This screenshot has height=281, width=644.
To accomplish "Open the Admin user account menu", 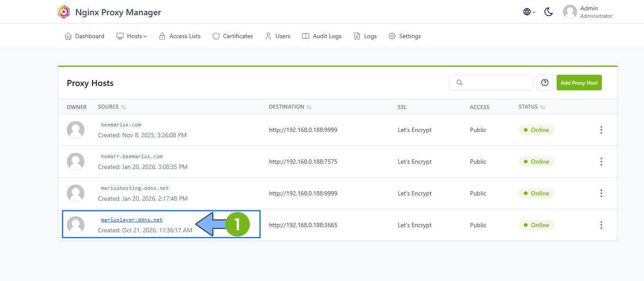I will pyautogui.click(x=588, y=12).
